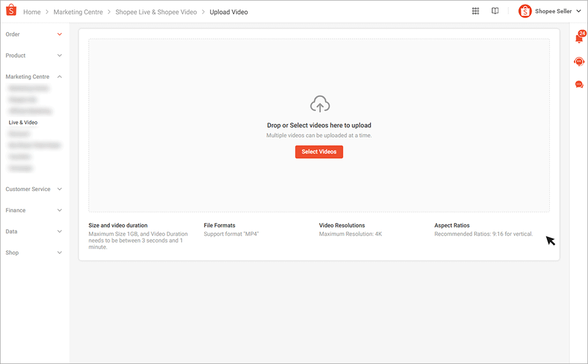Click the drop videos upload area
Viewport: 588px width, 364px height.
319,125
